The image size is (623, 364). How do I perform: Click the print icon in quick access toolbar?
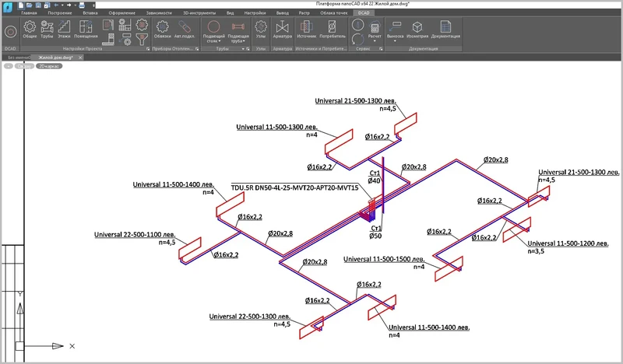[x=83, y=5]
